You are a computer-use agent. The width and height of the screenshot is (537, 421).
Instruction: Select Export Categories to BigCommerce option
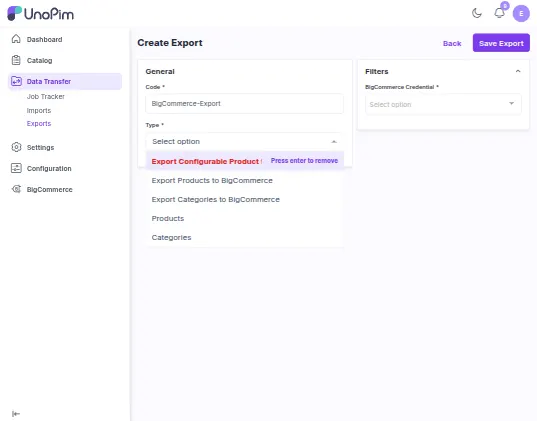click(x=245, y=200)
